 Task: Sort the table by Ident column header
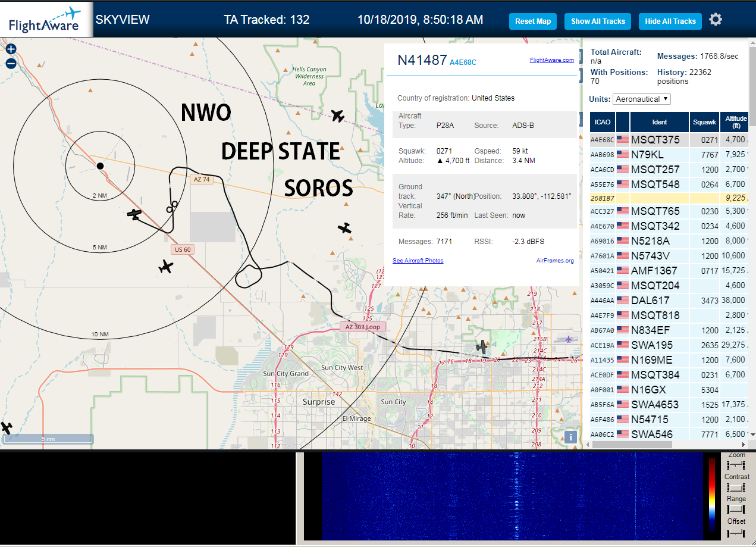tap(660, 122)
